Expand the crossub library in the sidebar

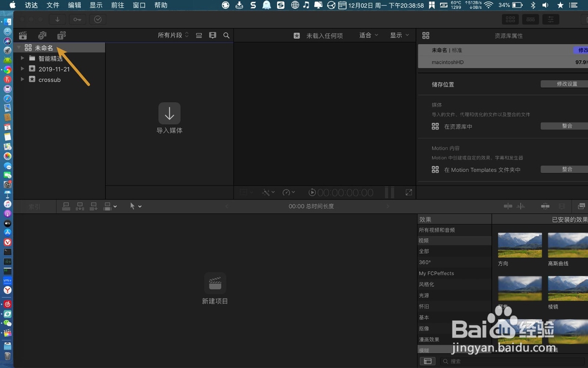click(23, 79)
